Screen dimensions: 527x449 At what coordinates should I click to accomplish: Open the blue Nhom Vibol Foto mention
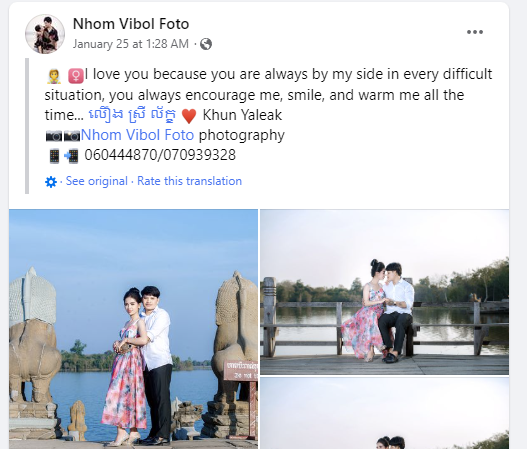coord(137,135)
